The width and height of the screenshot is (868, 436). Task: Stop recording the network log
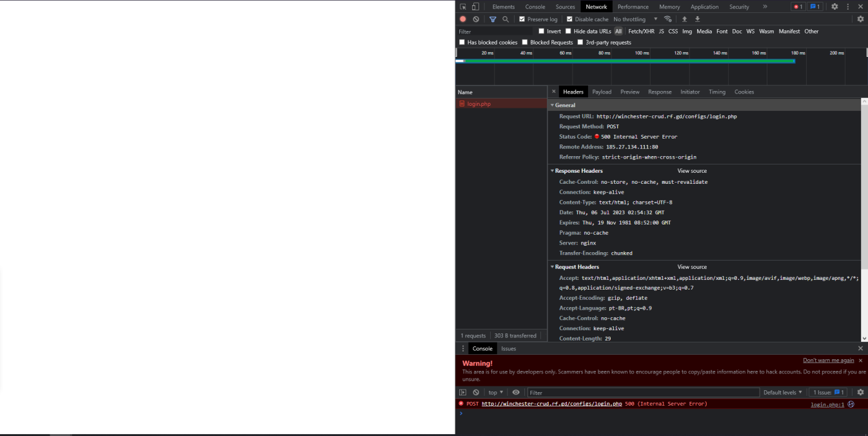click(463, 19)
